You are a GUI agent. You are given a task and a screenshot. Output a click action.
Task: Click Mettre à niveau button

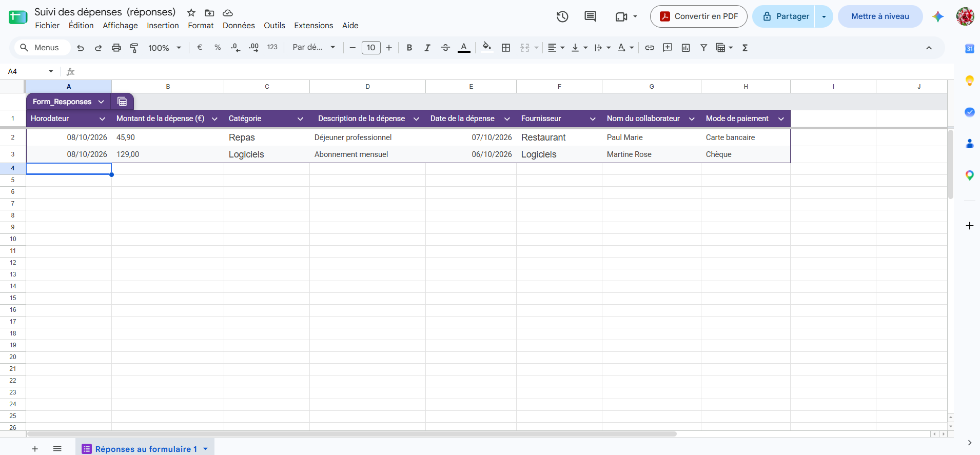880,16
